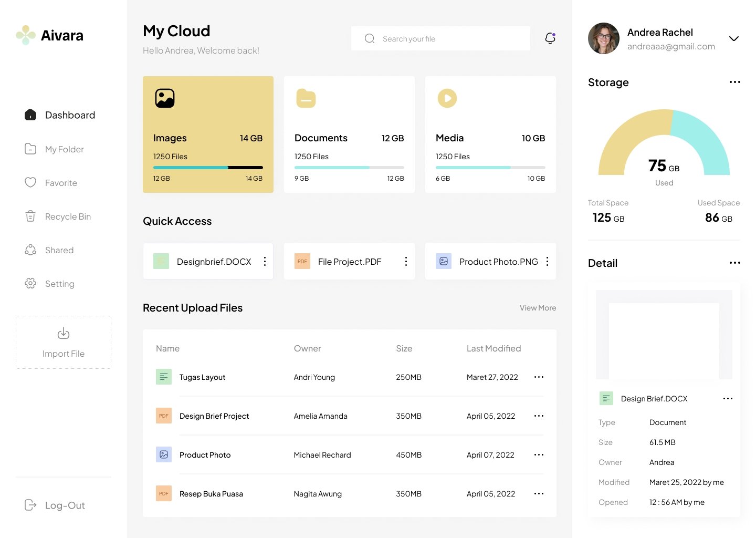Open options for Tugas Layout row
Image resolution: width=756 pixels, height=538 pixels.
coord(539,377)
